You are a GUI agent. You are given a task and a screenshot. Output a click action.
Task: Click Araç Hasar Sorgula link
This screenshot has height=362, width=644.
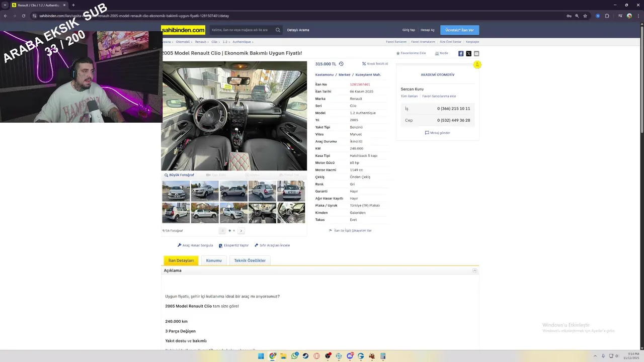[x=195, y=245]
